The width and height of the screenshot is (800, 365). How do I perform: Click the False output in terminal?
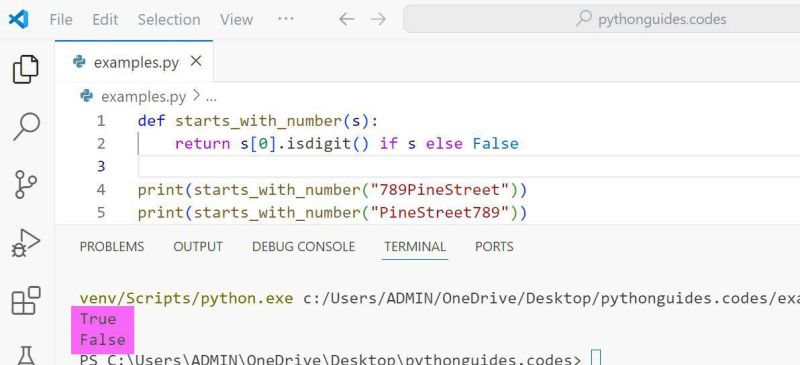click(103, 340)
